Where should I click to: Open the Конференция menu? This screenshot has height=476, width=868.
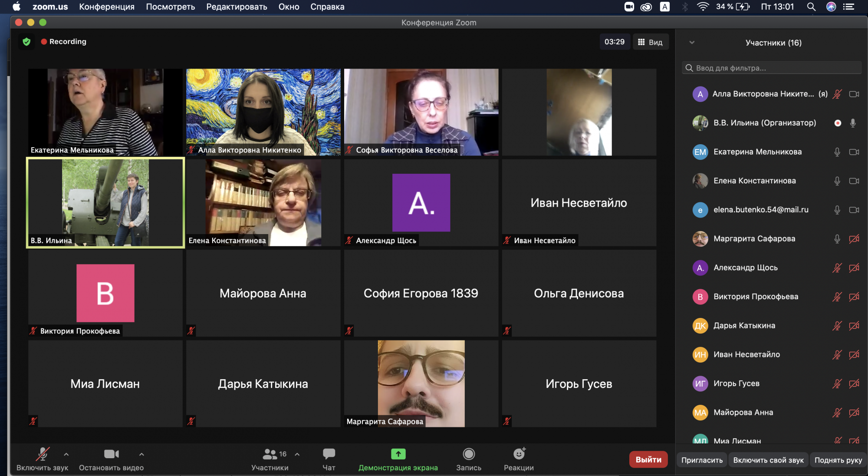tap(107, 7)
